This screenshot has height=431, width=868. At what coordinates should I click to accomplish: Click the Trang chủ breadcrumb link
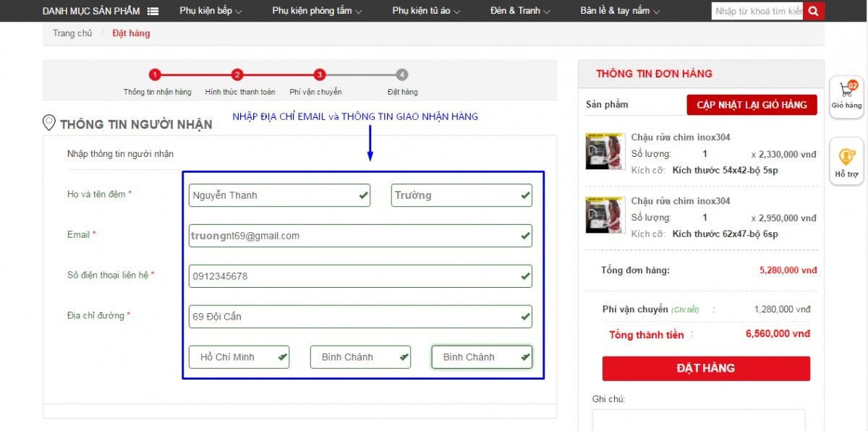[72, 33]
